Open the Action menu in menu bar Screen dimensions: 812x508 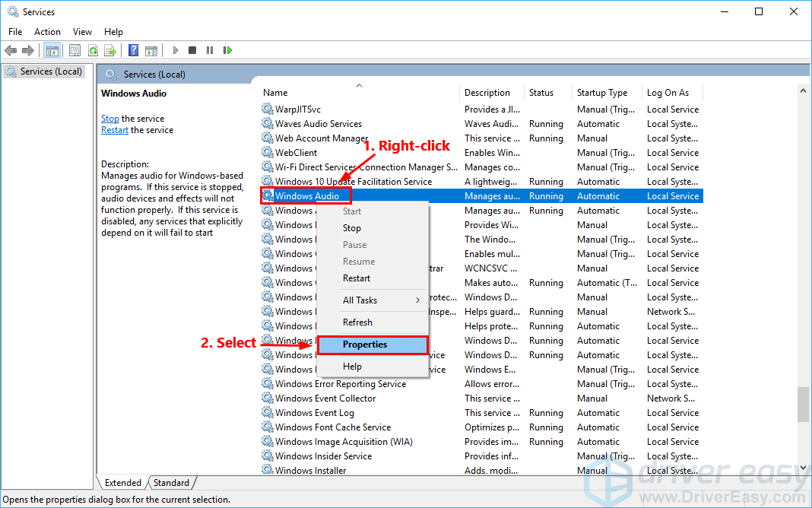pyautogui.click(x=47, y=32)
